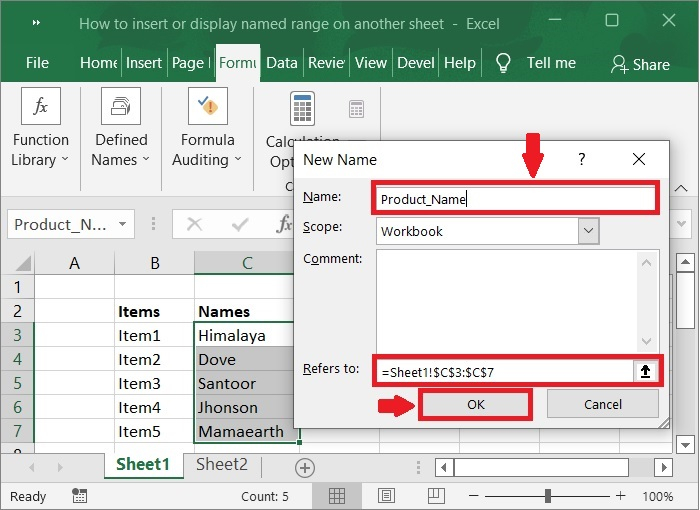Select column B header
The width and height of the screenshot is (700, 510).
click(154, 263)
